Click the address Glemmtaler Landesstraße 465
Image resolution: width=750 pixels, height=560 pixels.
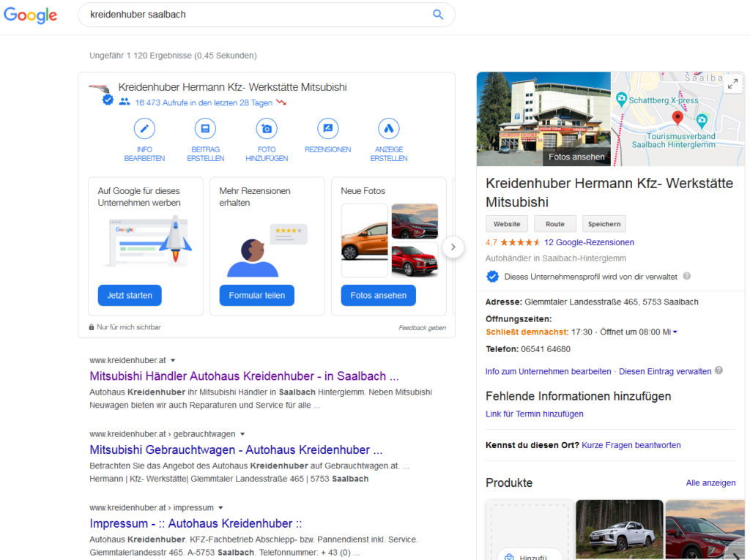tap(612, 302)
